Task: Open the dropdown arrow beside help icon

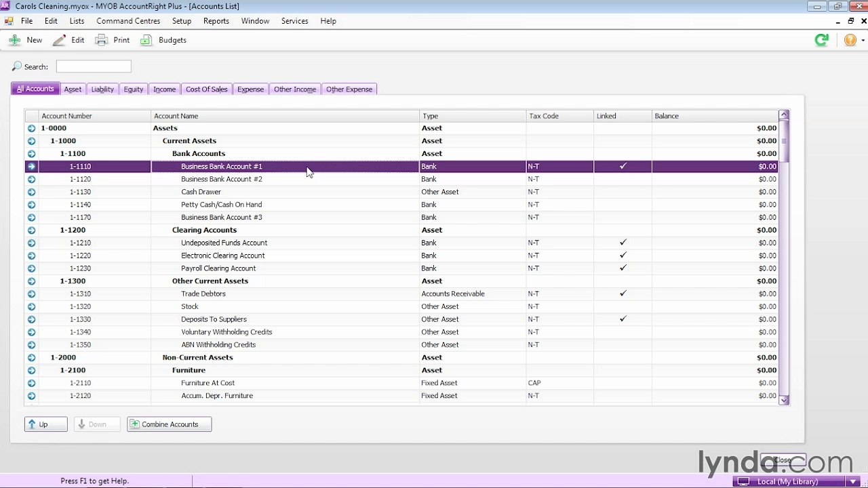Action: pyautogui.click(x=863, y=40)
